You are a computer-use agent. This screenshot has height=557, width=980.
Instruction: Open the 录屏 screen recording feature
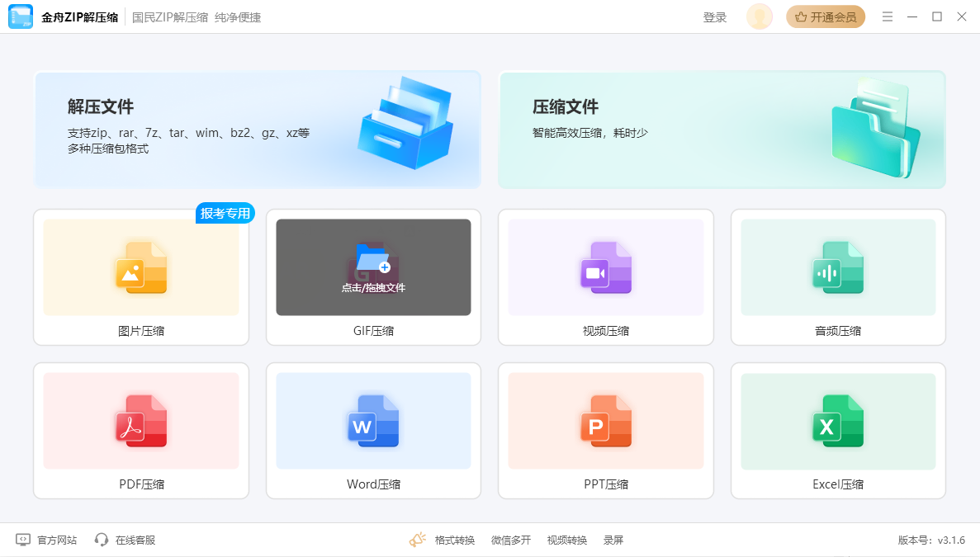(613, 540)
